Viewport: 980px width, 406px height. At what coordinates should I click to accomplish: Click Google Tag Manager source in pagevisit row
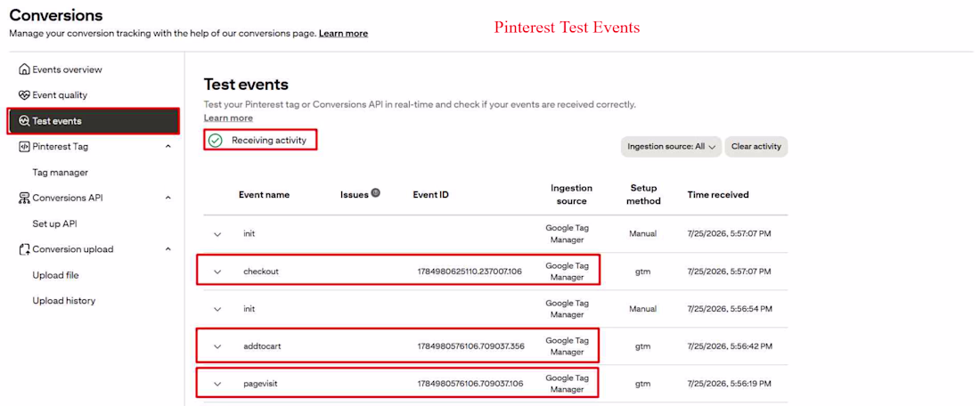pyautogui.click(x=567, y=384)
